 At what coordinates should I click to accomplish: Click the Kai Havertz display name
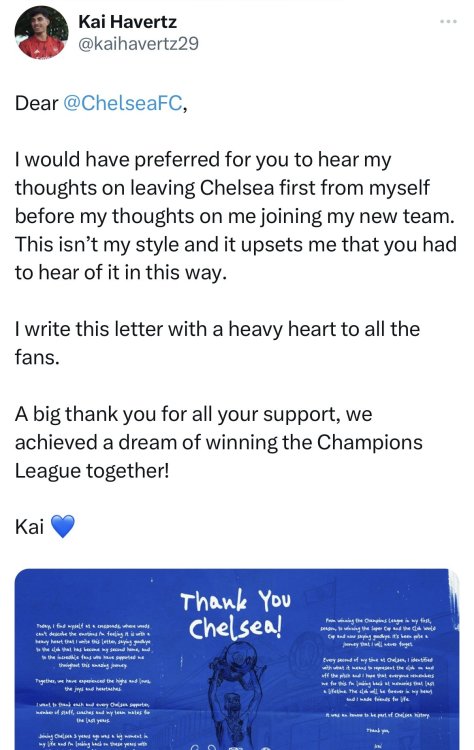[x=127, y=22]
